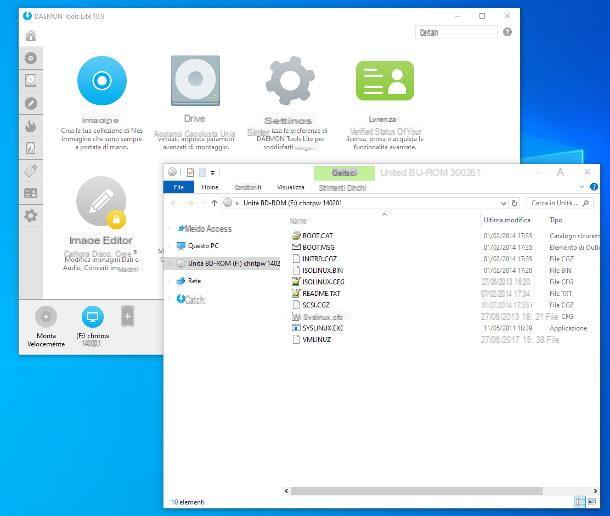Select the disc Images icon in DAEMON Tools sidebar
610x516 pixels.
click(x=31, y=58)
